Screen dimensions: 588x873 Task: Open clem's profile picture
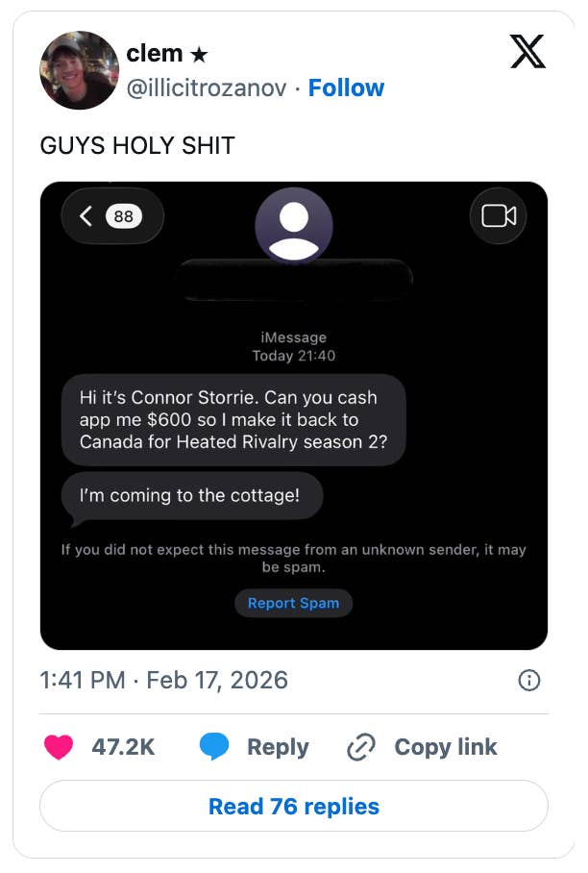79,69
